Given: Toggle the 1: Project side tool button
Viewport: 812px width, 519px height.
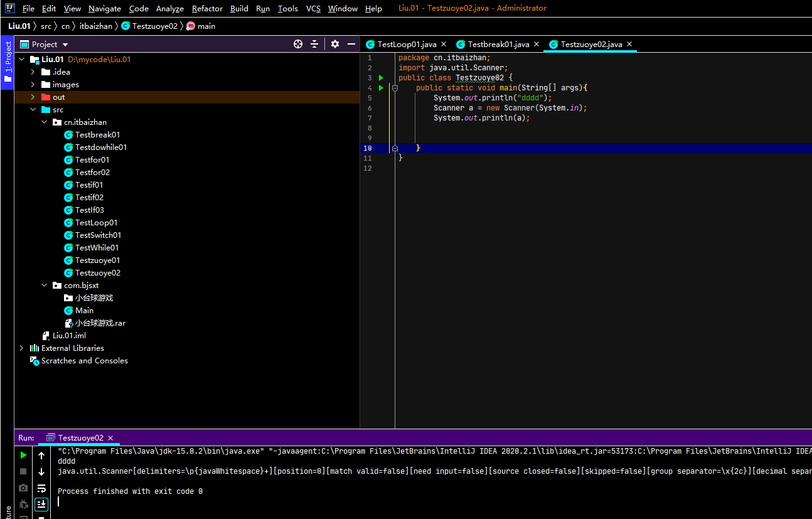Looking at the screenshot, I should click(8, 63).
